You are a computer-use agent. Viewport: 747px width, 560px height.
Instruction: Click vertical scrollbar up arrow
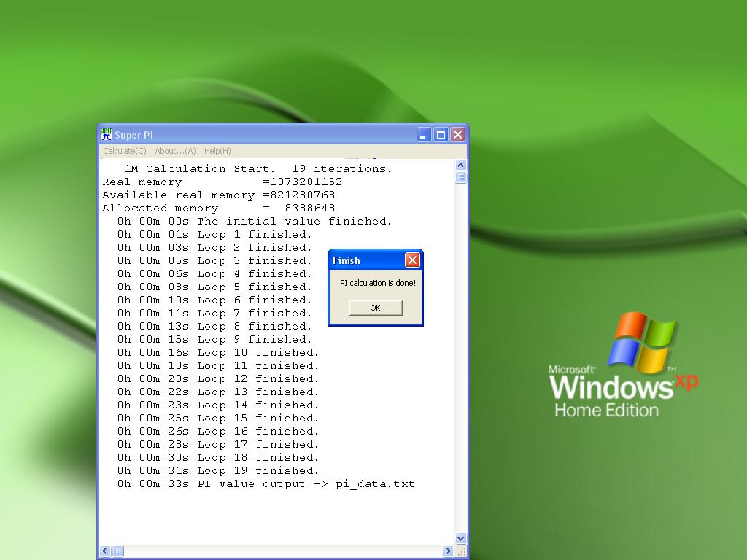(x=461, y=166)
